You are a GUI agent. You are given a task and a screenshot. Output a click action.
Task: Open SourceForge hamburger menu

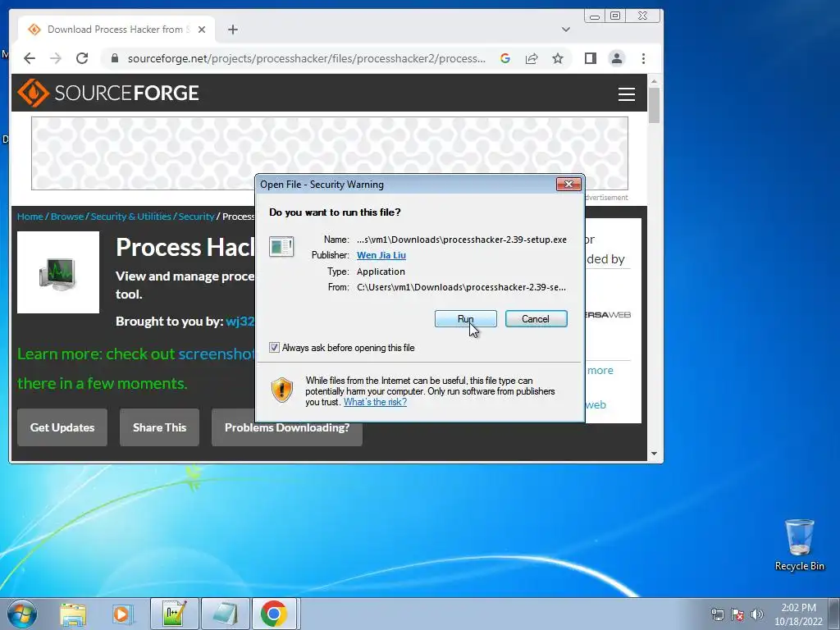[626, 94]
